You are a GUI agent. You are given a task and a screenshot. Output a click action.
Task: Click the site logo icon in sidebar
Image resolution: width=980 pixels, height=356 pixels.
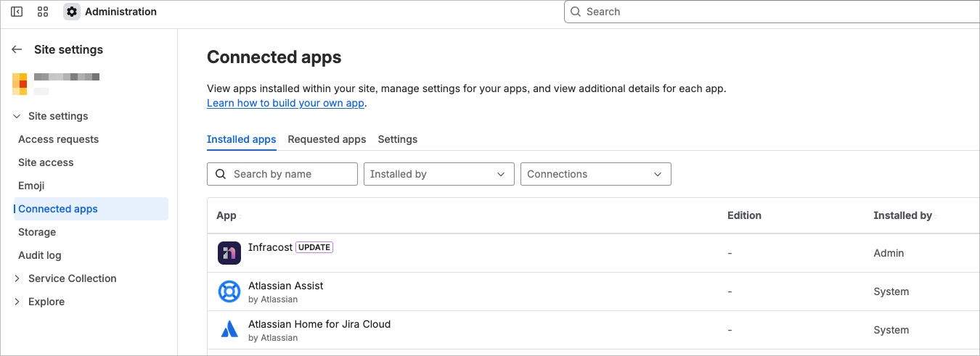pyautogui.click(x=20, y=84)
